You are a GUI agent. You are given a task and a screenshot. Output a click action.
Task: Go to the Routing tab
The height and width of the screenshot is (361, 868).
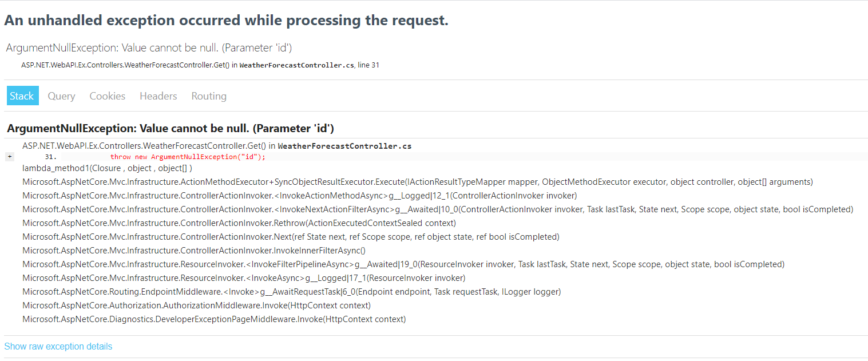pos(209,96)
